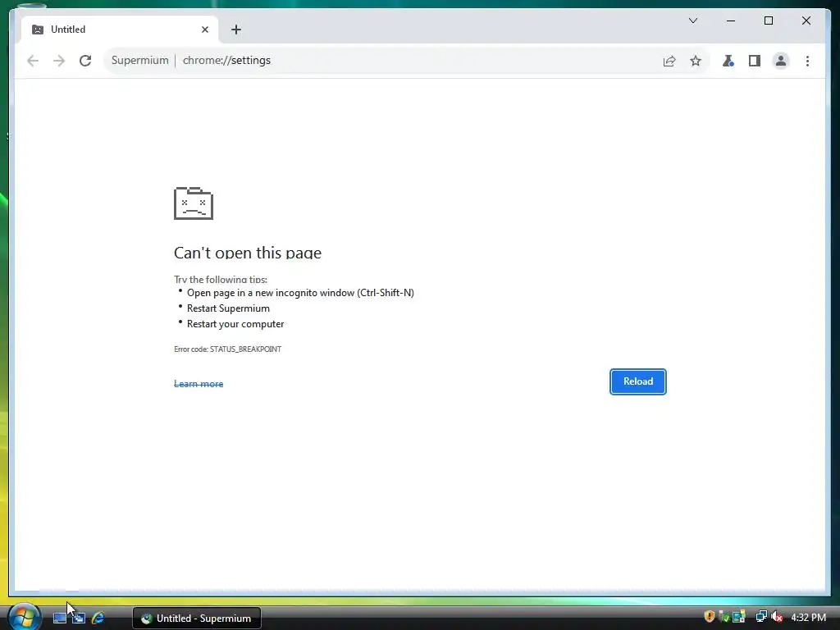Click the 'Restart Supermium' tip text
The image size is (840, 630).
(x=228, y=308)
